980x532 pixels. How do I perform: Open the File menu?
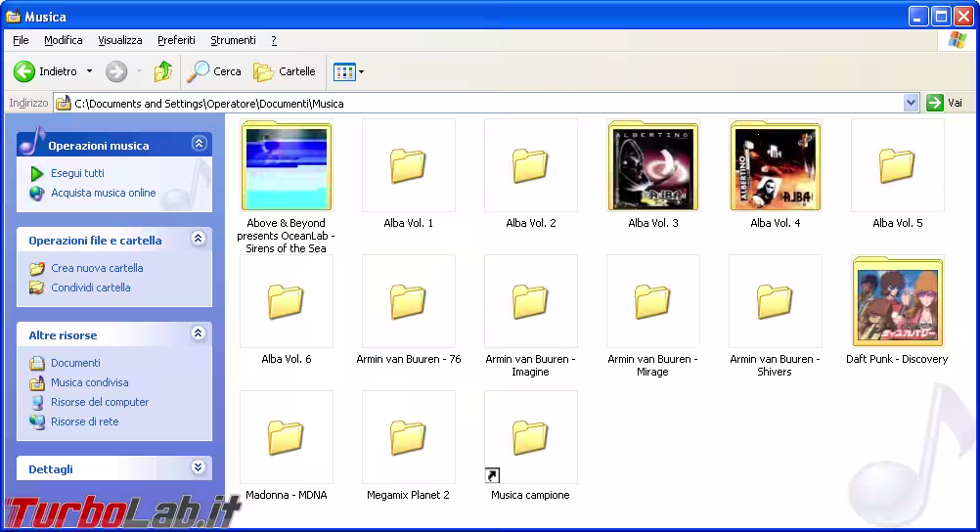(21, 40)
